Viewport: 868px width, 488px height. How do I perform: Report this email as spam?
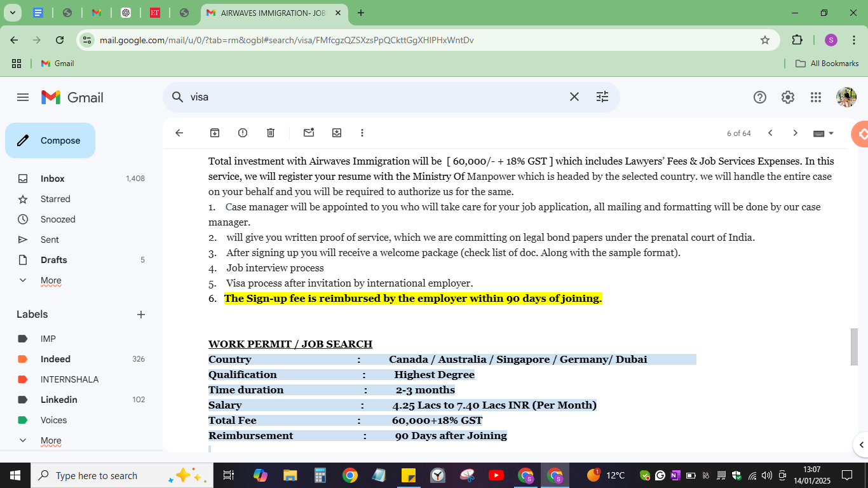click(x=243, y=133)
